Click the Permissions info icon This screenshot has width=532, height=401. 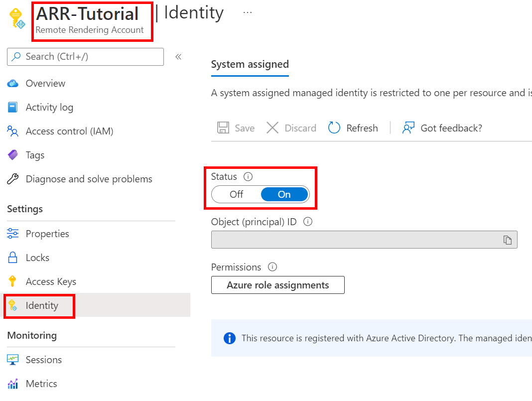pyautogui.click(x=272, y=267)
